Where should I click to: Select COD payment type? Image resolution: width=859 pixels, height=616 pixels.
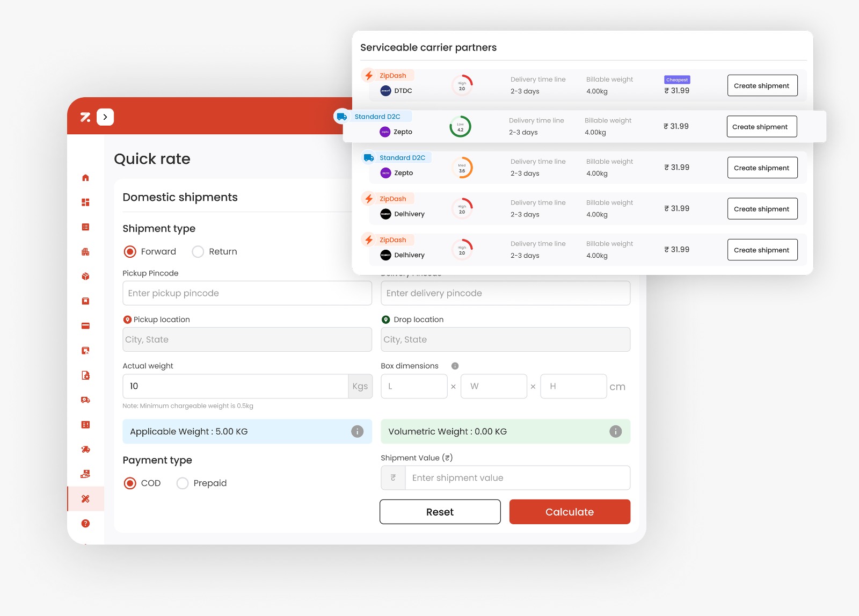coord(130,483)
